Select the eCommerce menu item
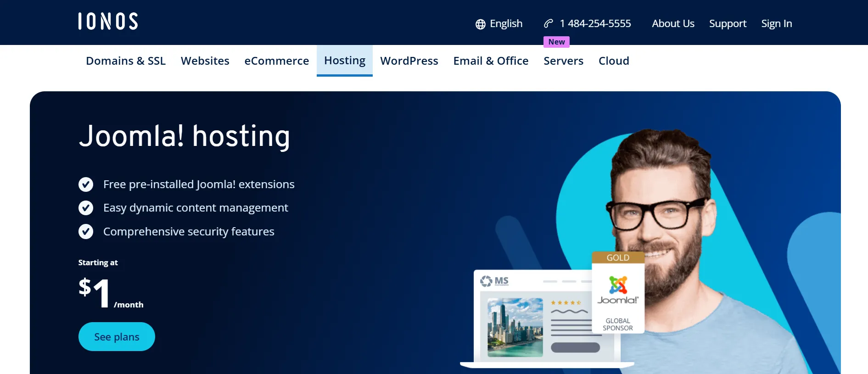Screen dimensions: 868x374 tap(277, 61)
